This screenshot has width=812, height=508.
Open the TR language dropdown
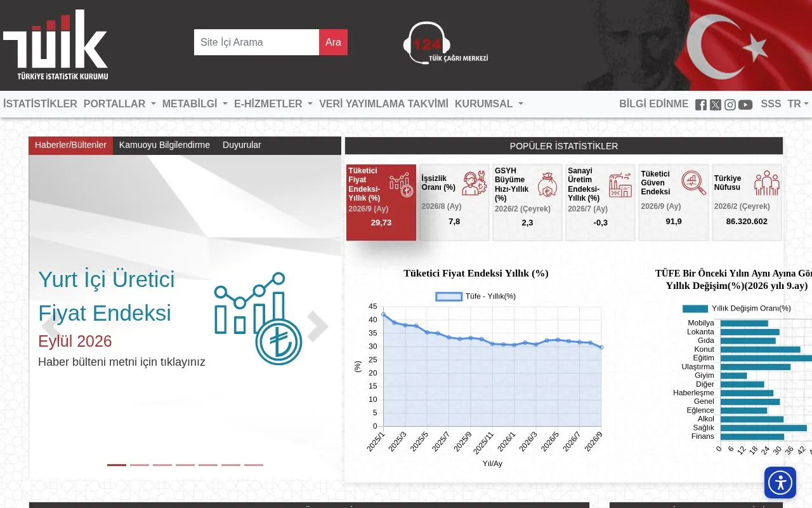coord(798,104)
